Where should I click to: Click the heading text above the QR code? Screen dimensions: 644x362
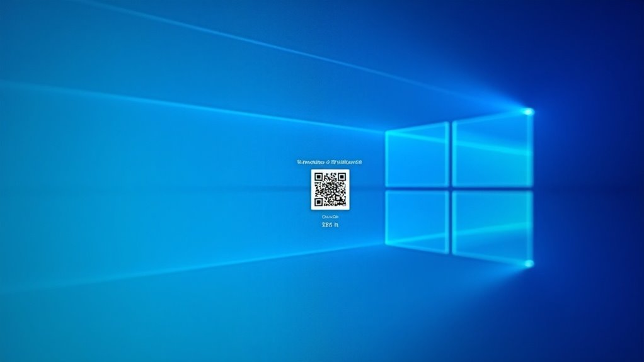(330, 162)
